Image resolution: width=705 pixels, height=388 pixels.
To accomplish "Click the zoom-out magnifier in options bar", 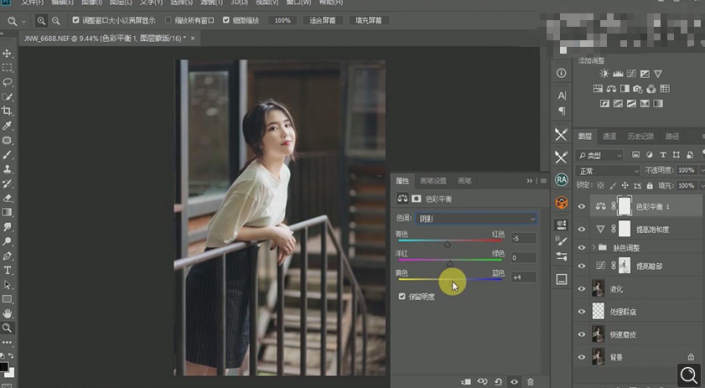I will 56,21.
